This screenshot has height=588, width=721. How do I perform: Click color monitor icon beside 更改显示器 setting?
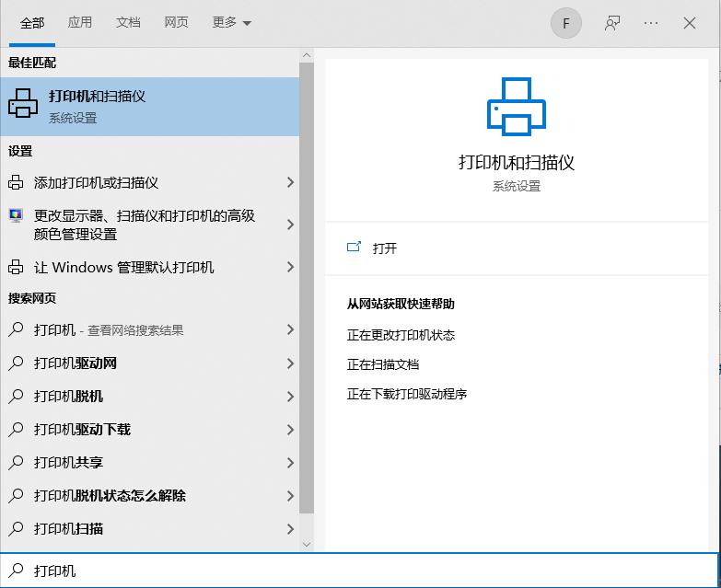coord(16,215)
